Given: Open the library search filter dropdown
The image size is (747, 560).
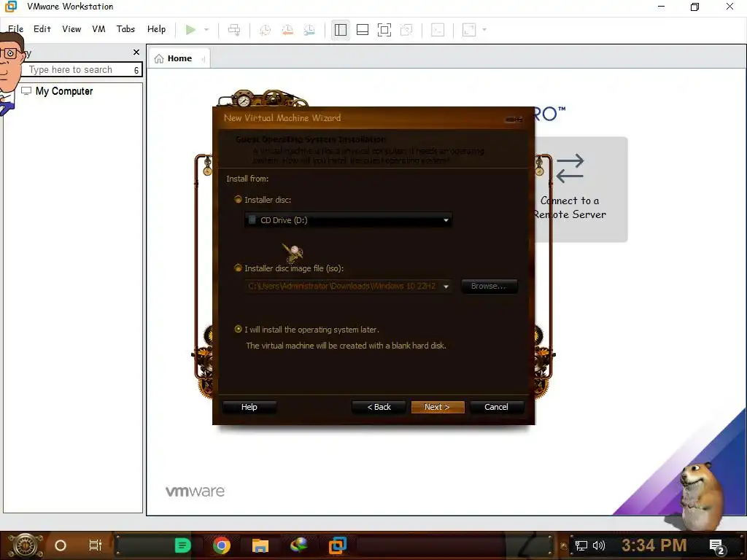Looking at the screenshot, I should point(136,70).
